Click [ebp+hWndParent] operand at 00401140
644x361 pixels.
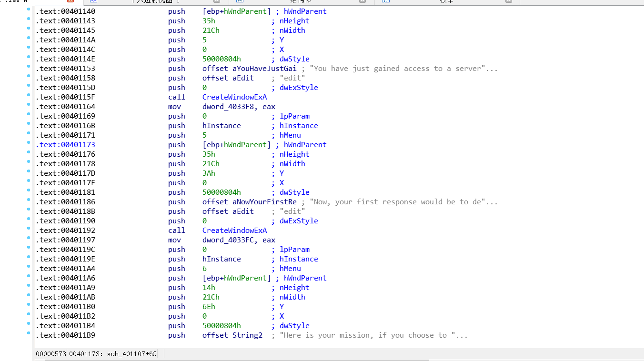click(x=237, y=11)
